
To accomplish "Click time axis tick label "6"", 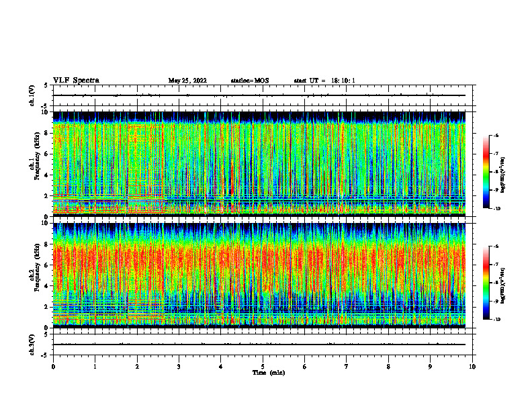I will pos(305,367).
